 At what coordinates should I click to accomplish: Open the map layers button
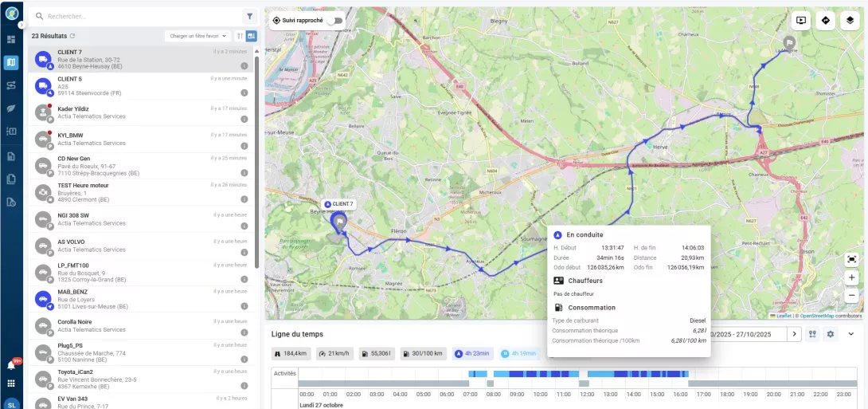point(850,21)
